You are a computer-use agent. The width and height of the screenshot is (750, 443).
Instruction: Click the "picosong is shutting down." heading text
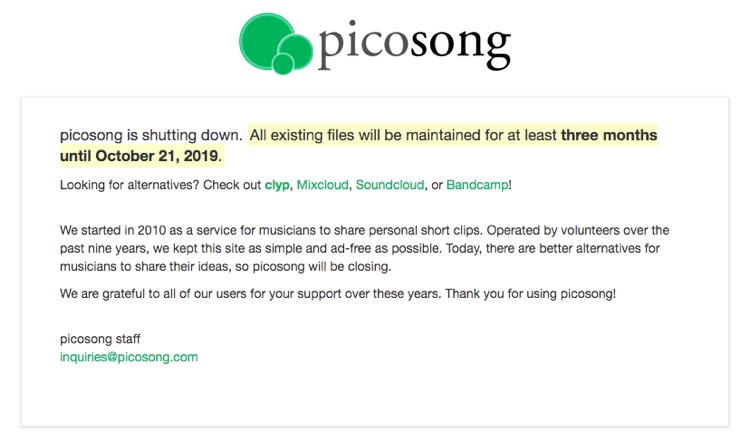[x=151, y=135]
